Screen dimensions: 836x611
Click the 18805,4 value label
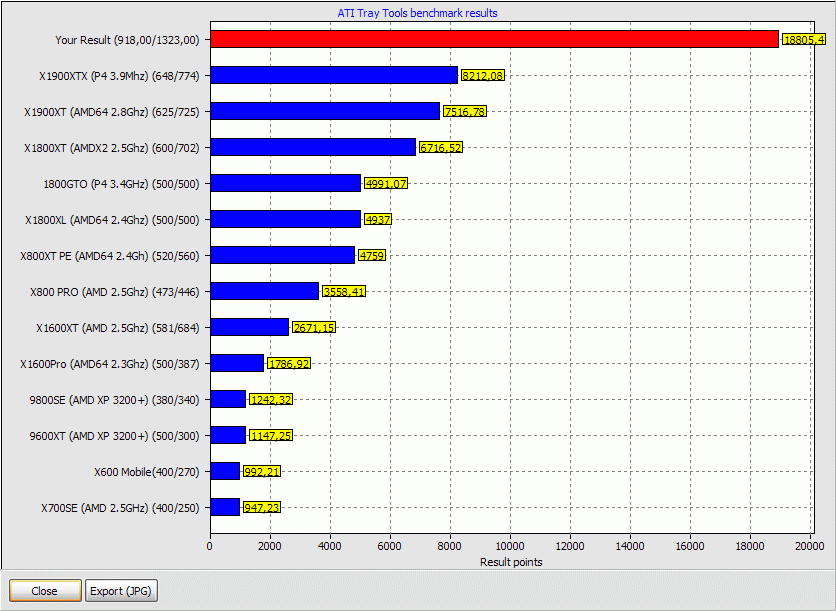[x=804, y=39]
